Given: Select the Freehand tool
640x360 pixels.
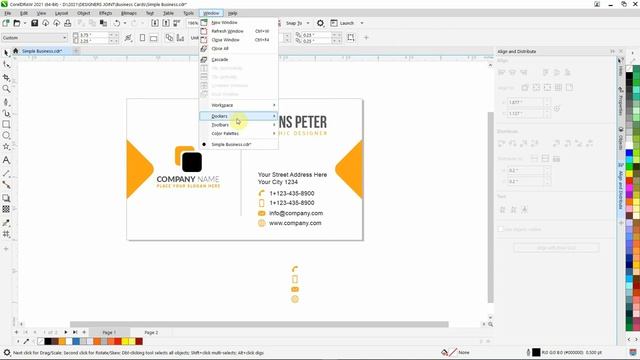Looking at the screenshot, I should 6,102.
